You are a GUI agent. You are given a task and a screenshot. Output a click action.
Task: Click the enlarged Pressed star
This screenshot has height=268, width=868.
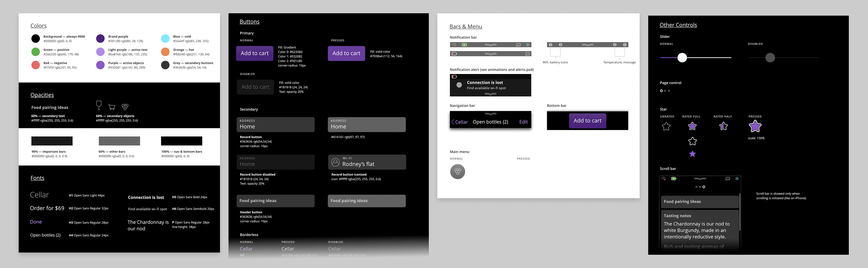click(x=755, y=126)
